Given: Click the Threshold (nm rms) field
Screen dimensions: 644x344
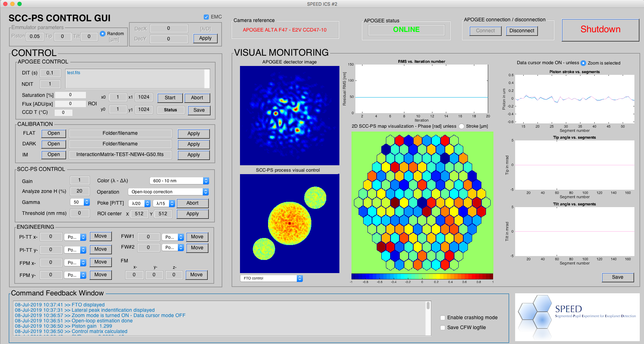Looking at the screenshot, I should (x=80, y=213).
